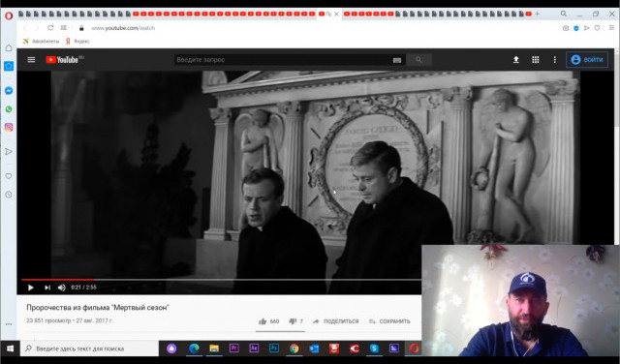Click the YouTube search magnifier button
The height and width of the screenshot is (364, 620).
418,60
